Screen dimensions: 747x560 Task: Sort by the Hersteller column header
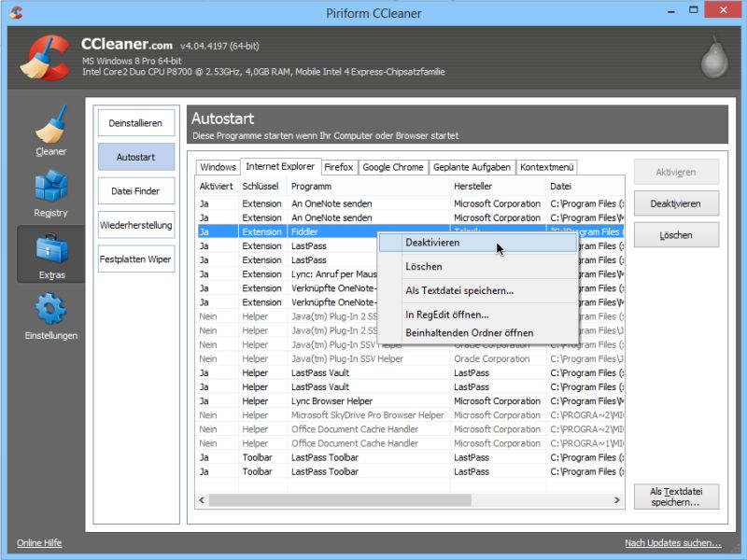tap(498, 186)
